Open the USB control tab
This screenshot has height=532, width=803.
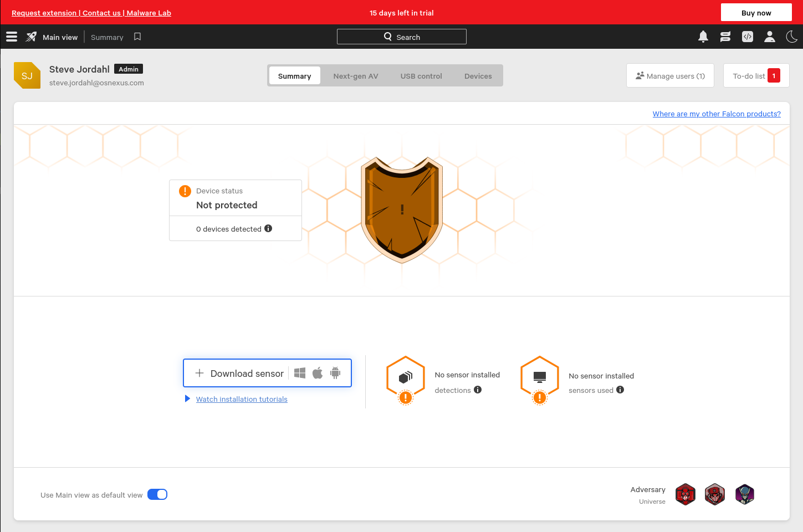421,76
